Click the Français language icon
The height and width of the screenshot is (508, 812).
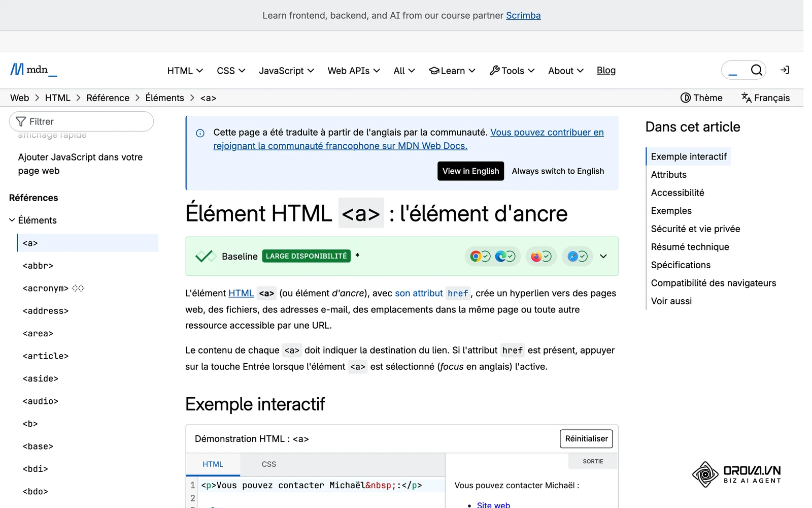(746, 98)
